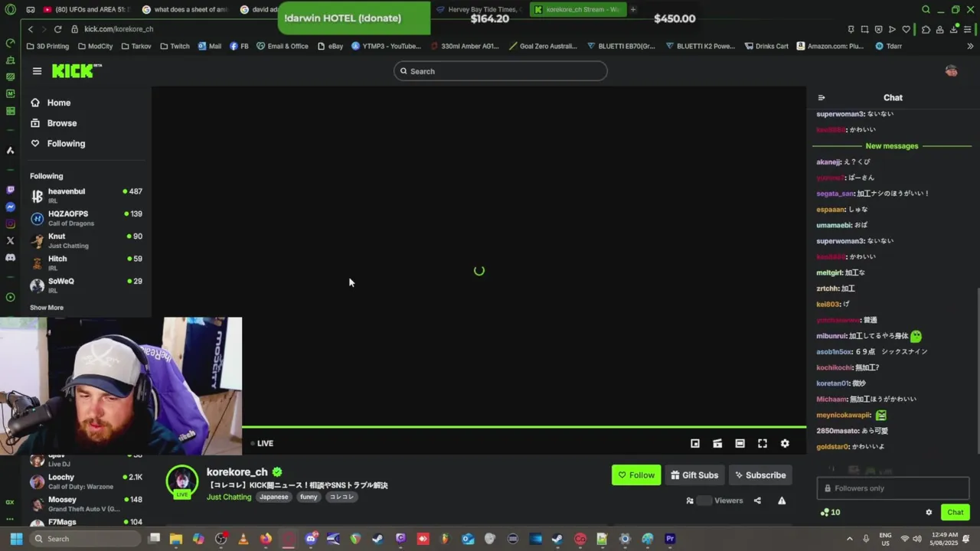980x551 pixels.
Task: Select the コレコレ tag
Action: coord(341,497)
